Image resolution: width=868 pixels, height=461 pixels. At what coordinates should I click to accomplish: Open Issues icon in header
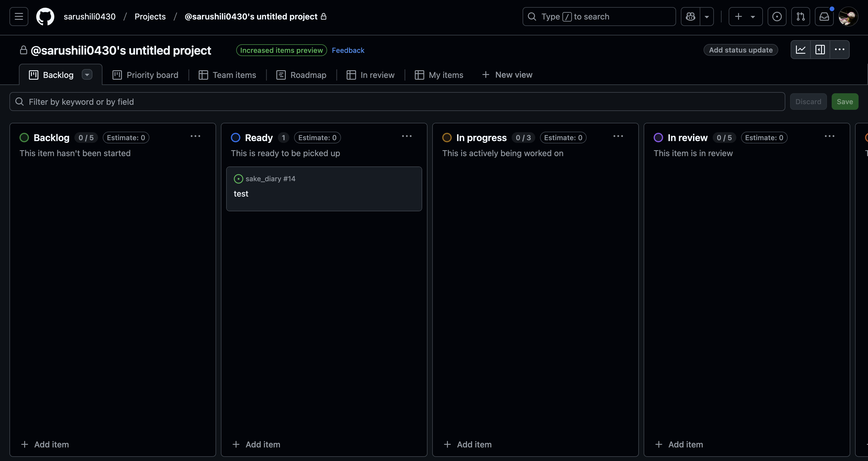pyautogui.click(x=777, y=17)
